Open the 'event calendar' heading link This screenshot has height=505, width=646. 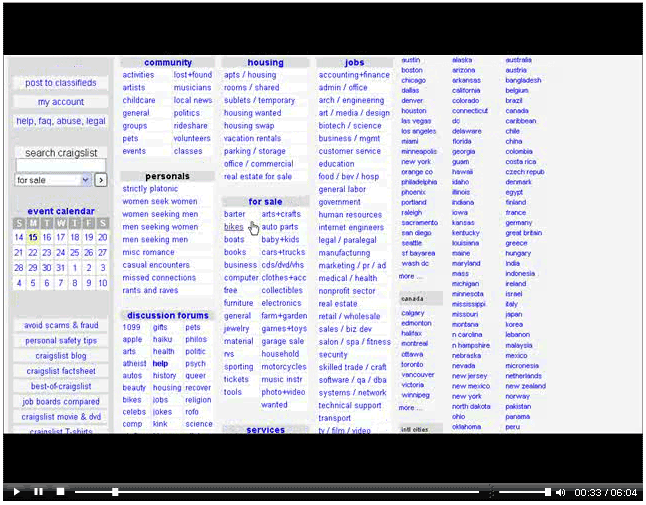61,211
